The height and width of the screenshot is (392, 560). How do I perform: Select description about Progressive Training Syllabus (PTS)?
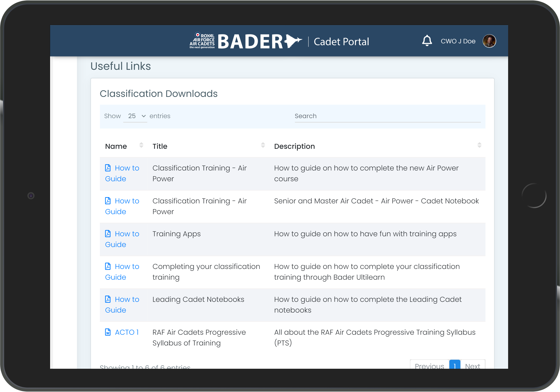(x=375, y=338)
